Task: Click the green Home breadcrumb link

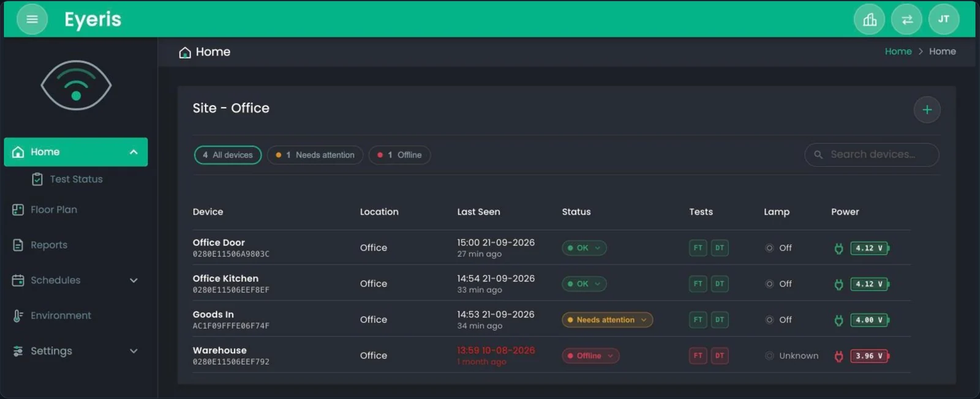Action: 898,51
